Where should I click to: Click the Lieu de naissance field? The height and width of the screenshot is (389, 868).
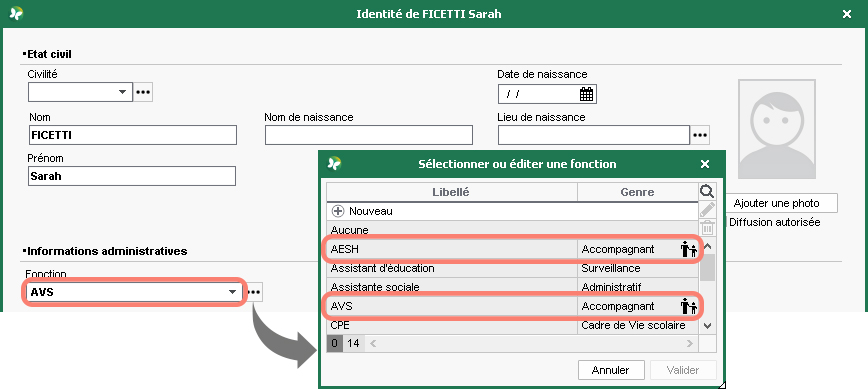(593, 135)
